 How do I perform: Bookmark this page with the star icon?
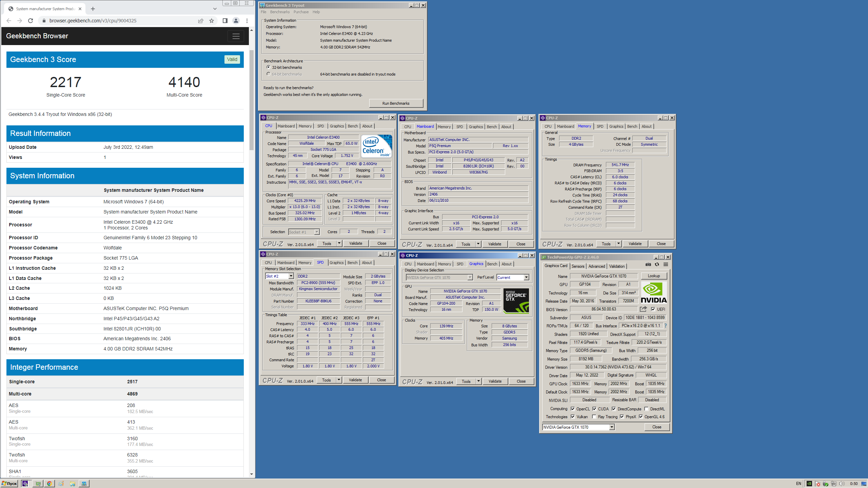point(212,21)
